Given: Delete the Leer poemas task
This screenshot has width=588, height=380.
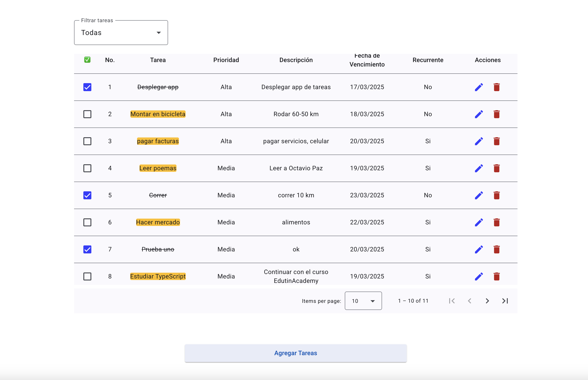Looking at the screenshot, I should point(496,168).
